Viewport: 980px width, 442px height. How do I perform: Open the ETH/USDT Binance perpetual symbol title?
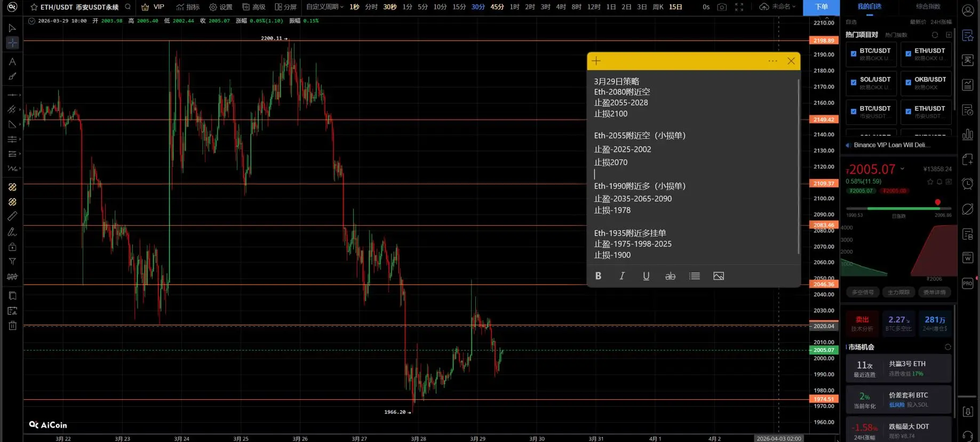pyautogui.click(x=79, y=7)
